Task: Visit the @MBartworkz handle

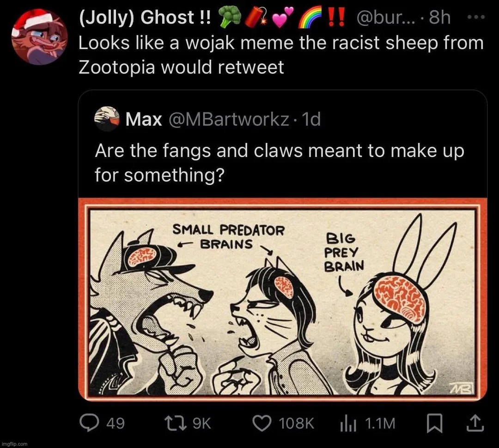Action: pyautogui.click(x=229, y=120)
